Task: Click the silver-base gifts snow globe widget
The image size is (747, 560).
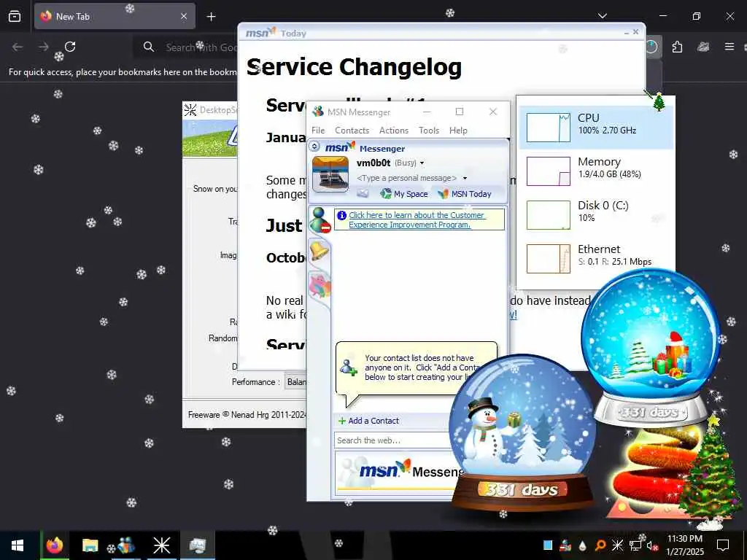Action: tap(651, 348)
